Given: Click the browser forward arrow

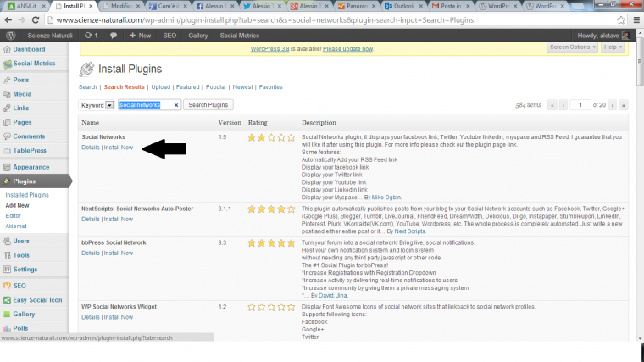Looking at the screenshot, I should 22,20.
